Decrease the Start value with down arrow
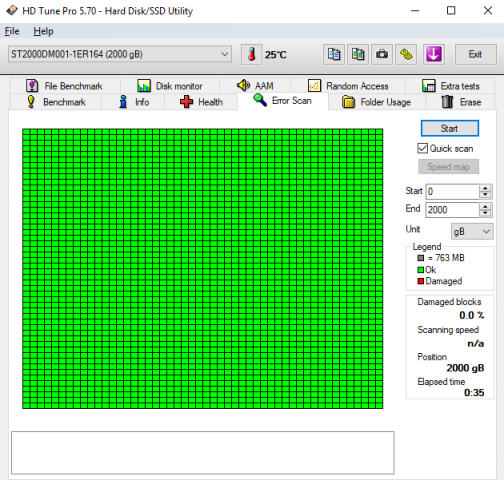 click(x=485, y=195)
